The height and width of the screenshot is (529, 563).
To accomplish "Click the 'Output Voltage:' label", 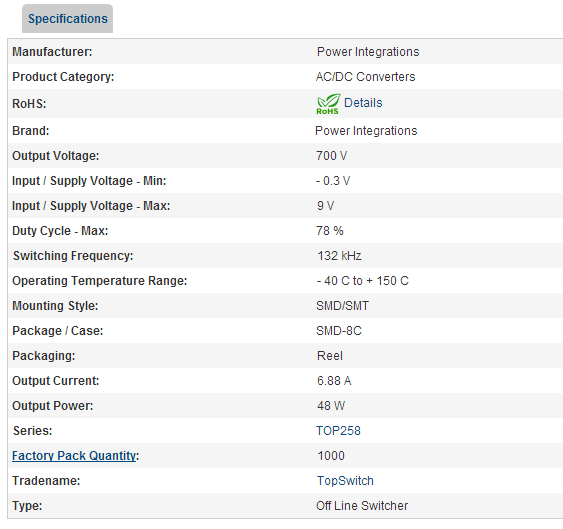I will [56, 156].
